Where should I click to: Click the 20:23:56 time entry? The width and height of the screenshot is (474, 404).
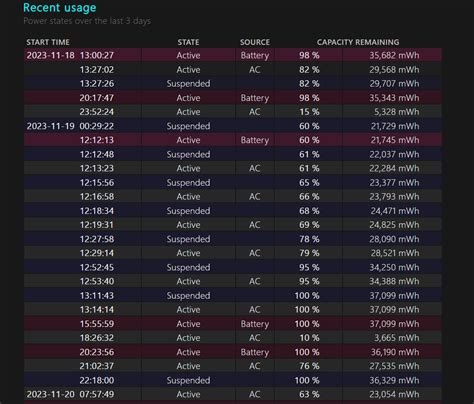point(97,352)
